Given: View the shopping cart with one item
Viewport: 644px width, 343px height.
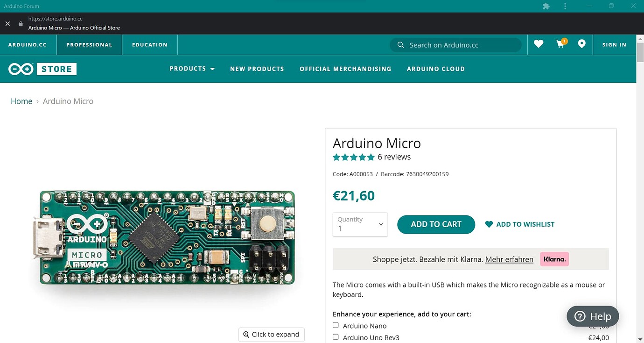Looking at the screenshot, I should [x=560, y=44].
